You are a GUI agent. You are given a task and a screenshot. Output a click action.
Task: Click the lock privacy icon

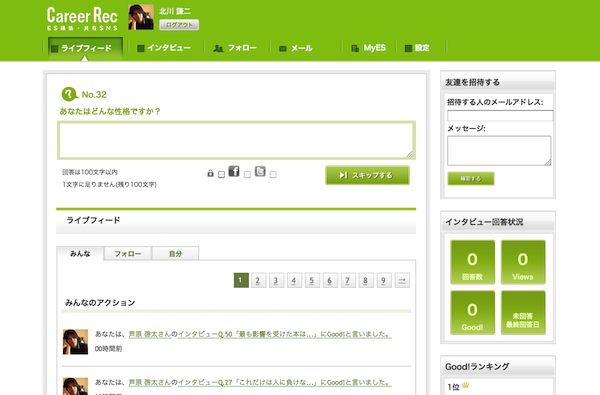[x=210, y=173]
